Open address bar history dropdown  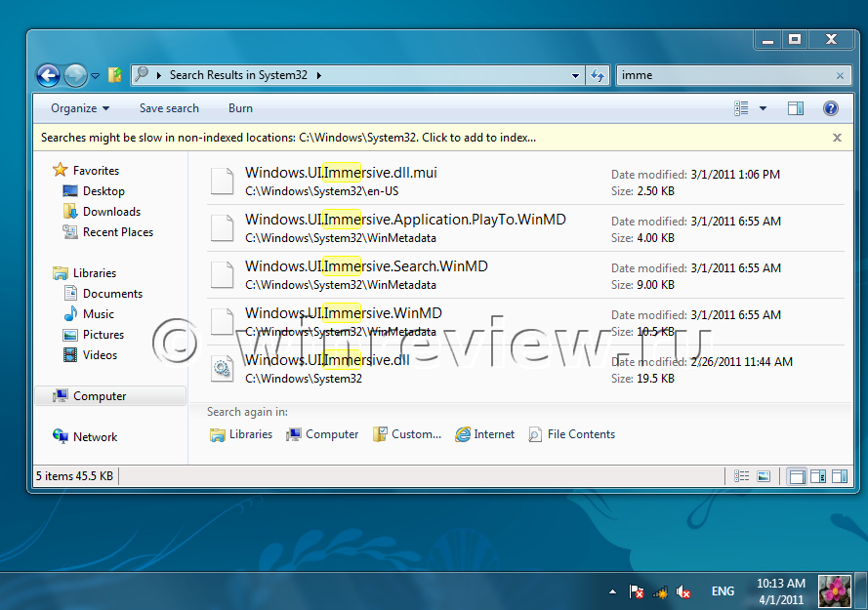tap(576, 75)
